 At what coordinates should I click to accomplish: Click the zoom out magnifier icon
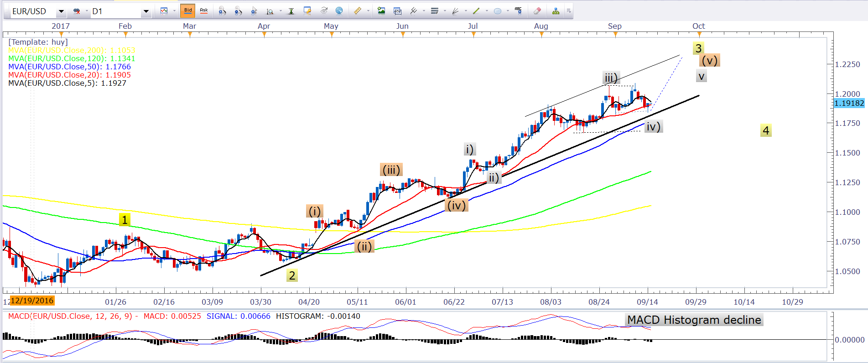click(x=238, y=11)
